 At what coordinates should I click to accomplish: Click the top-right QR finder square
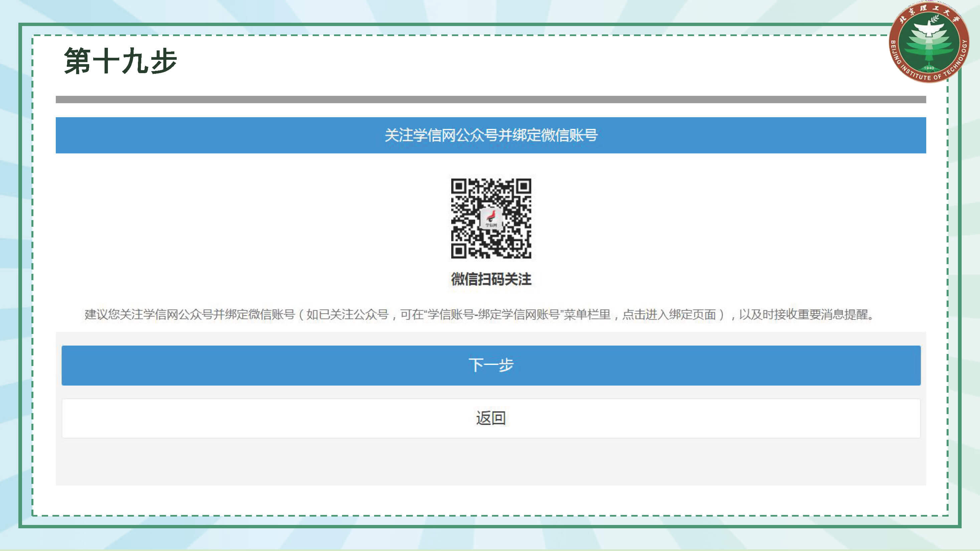click(523, 186)
